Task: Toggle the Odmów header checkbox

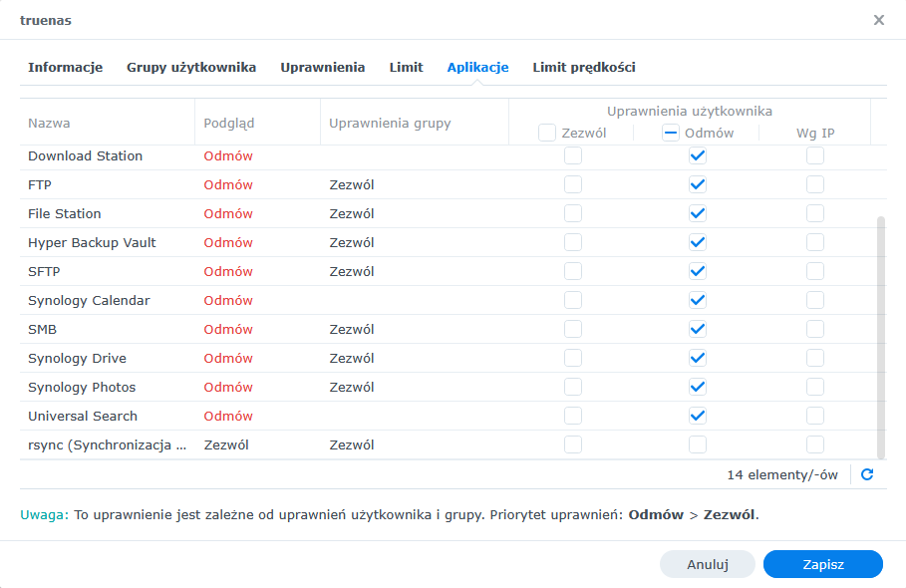Action: click(x=671, y=133)
